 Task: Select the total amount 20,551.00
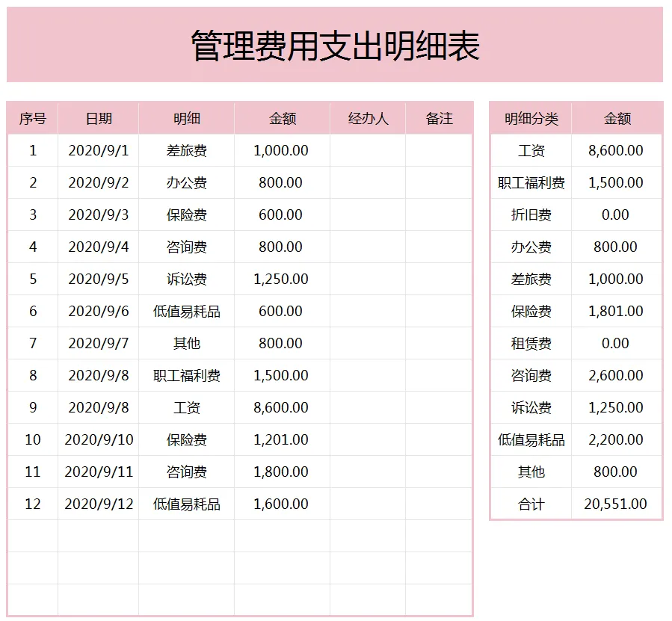tap(615, 504)
